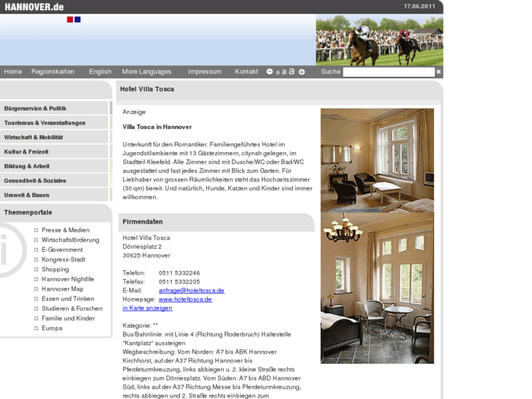Open the Home menu item
This screenshot has height=399, width=532.
click(x=13, y=72)
